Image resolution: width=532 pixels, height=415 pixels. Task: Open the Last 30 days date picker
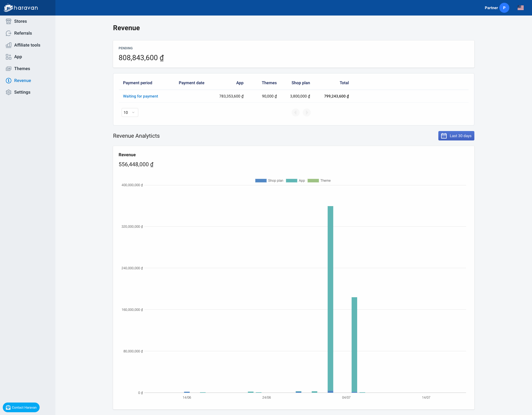[x=456, y=136]
